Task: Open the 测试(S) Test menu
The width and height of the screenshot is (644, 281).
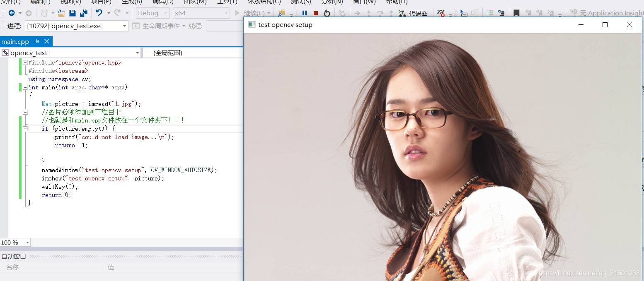Action: click(x=301, y=2)
